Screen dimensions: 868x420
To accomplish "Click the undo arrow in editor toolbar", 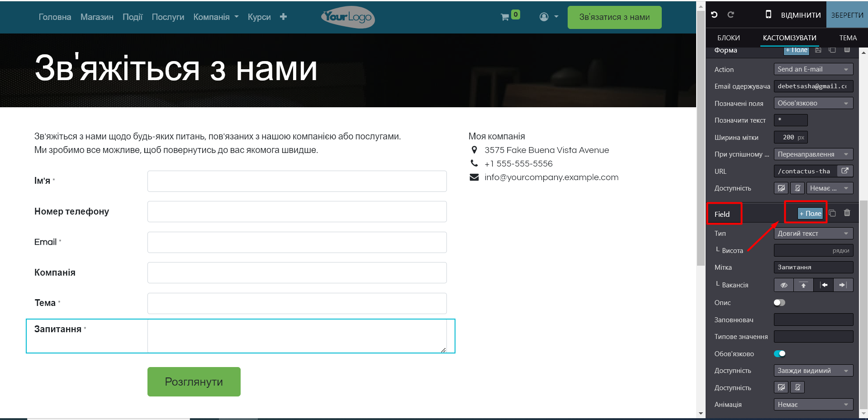I will pos(714,14).
